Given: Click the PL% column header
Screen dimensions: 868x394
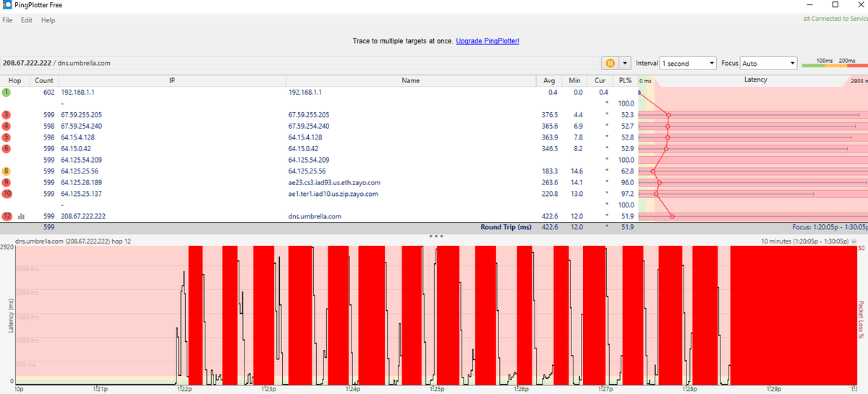Looking at the screenshot, I should point(624,80).
